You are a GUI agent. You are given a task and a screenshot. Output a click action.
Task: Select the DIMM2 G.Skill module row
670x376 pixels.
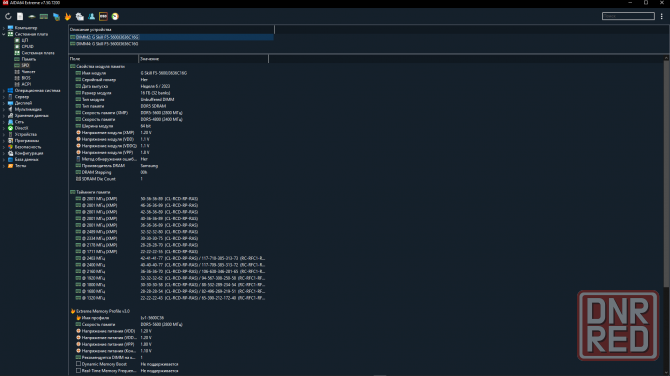(171, 37)
